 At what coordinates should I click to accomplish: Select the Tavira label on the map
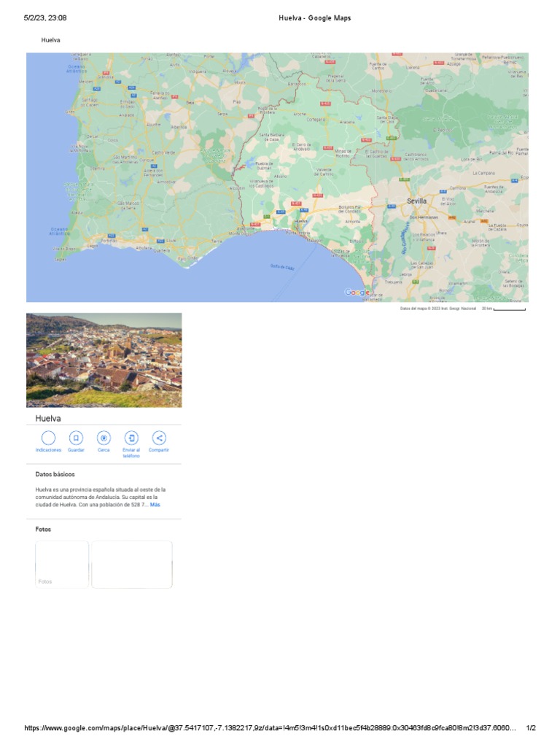click(217, 241)
